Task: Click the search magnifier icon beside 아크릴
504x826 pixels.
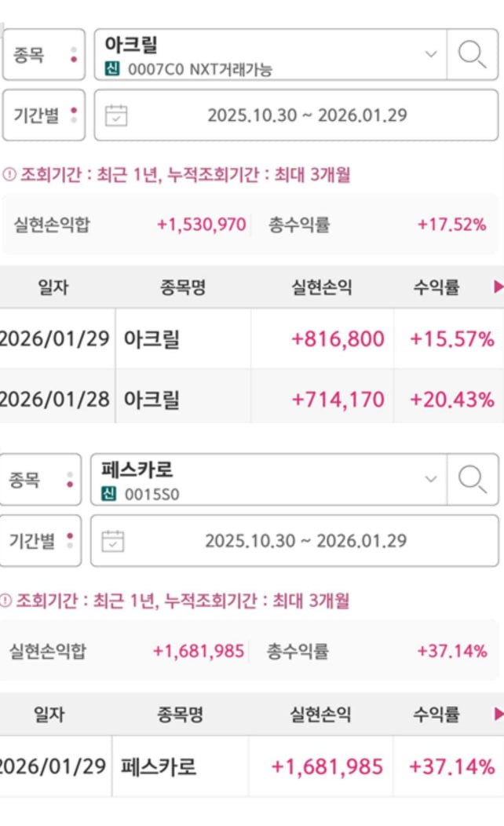Action: pyautogui.click(x=472, y=55)
